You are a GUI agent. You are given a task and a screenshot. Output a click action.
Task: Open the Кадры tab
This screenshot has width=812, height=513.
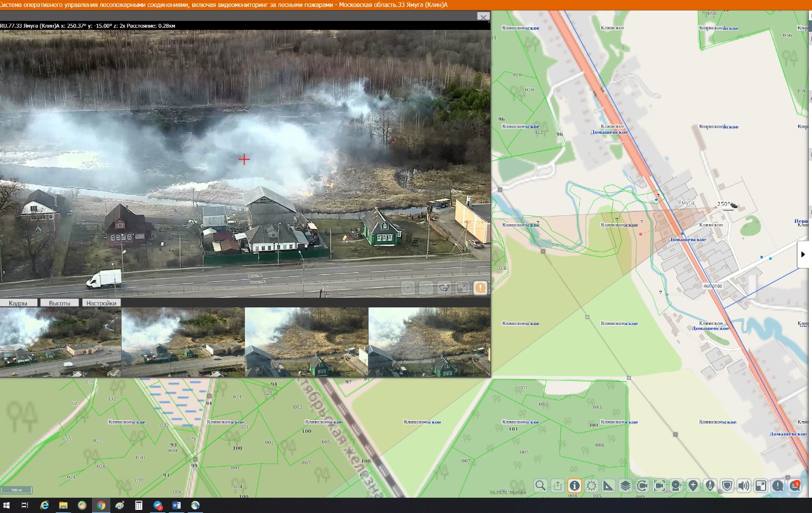18,303
